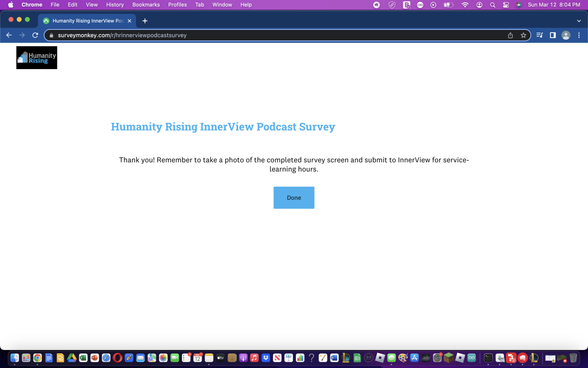The width and height of the screenshot is (588, 368).
Task: Launch Microsoft Word from the dock
Action: (334, 358)
